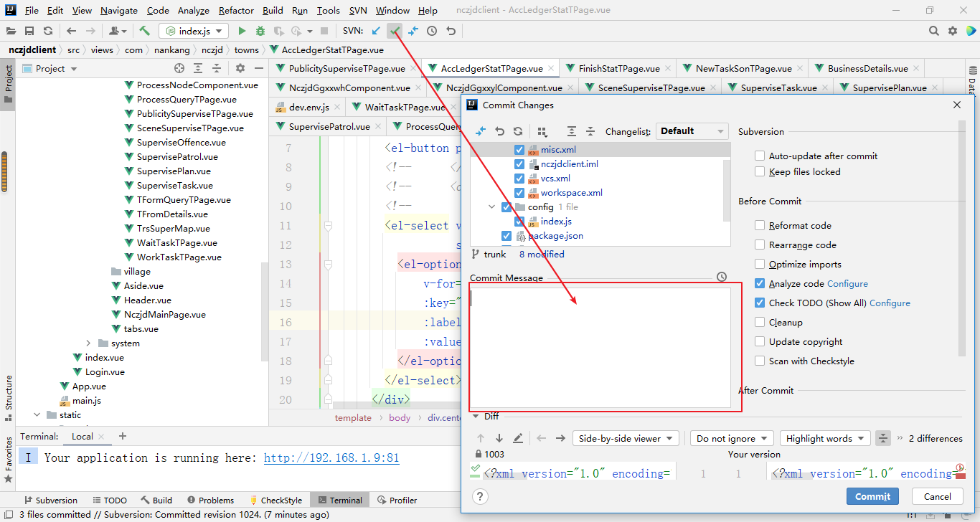Expand the system folder in Project tree

coord(88,343)
